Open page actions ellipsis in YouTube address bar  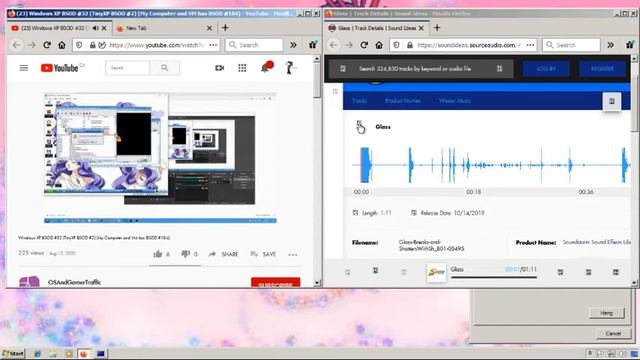(213, 45)
